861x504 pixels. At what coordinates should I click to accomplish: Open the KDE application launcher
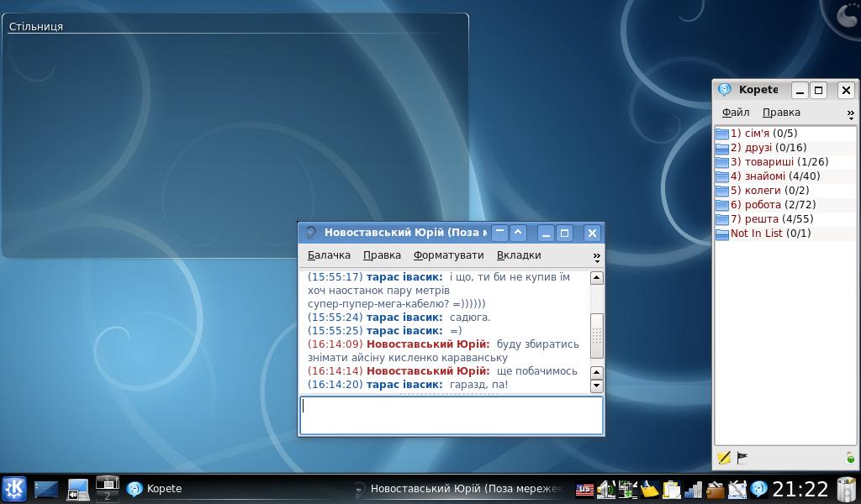tap(14, 489)
